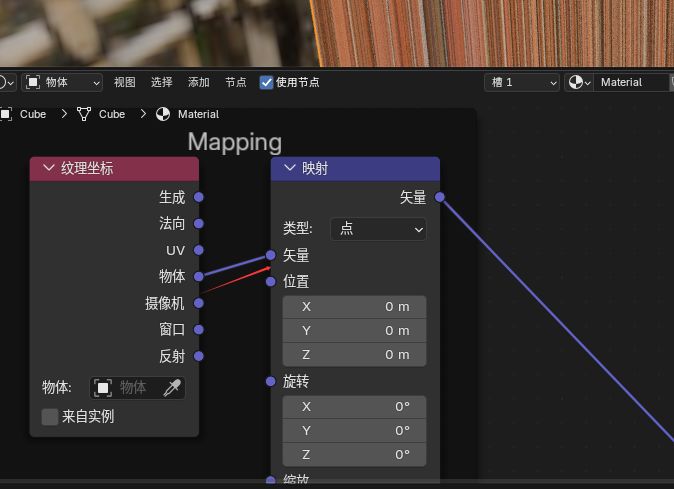Click the material sphere icon in breadcrumb
This screenshot has height=489, width=674.
[163, 114]
